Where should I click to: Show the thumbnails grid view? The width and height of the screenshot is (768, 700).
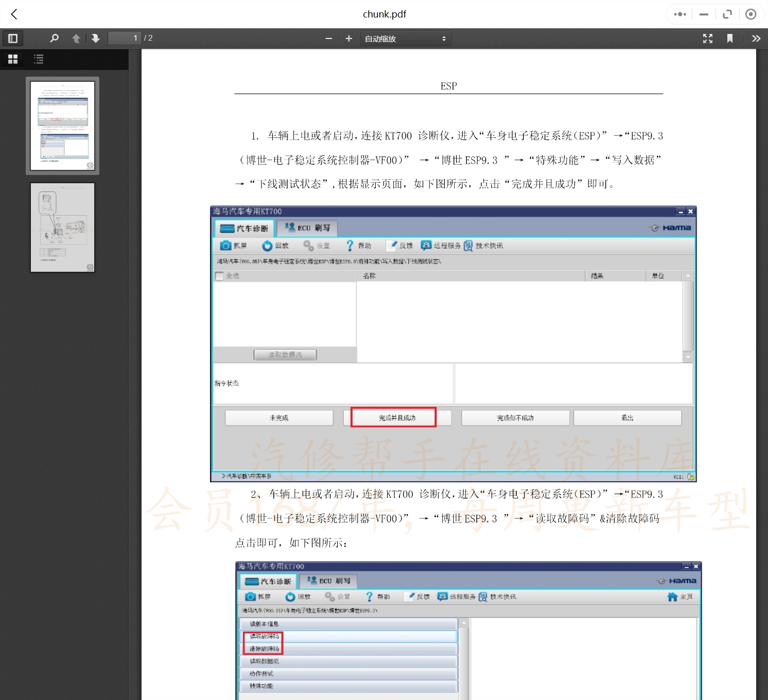pyautogui.click(x=13, y=59)
